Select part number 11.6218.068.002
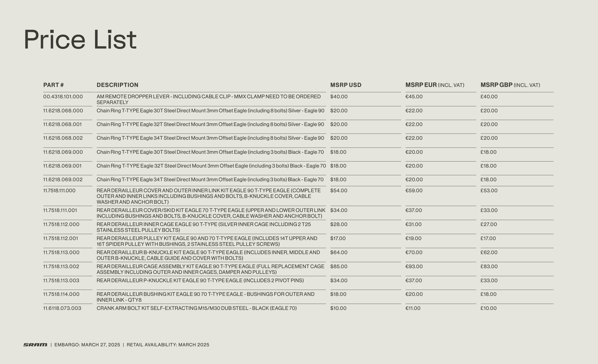 pos(63,138)
